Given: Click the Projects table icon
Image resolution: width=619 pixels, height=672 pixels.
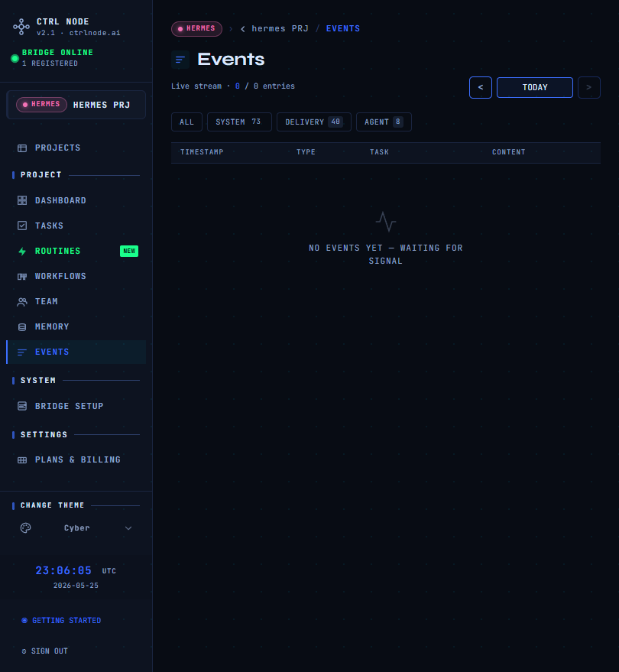Looking at the screenshot, I should pos(22,148).
